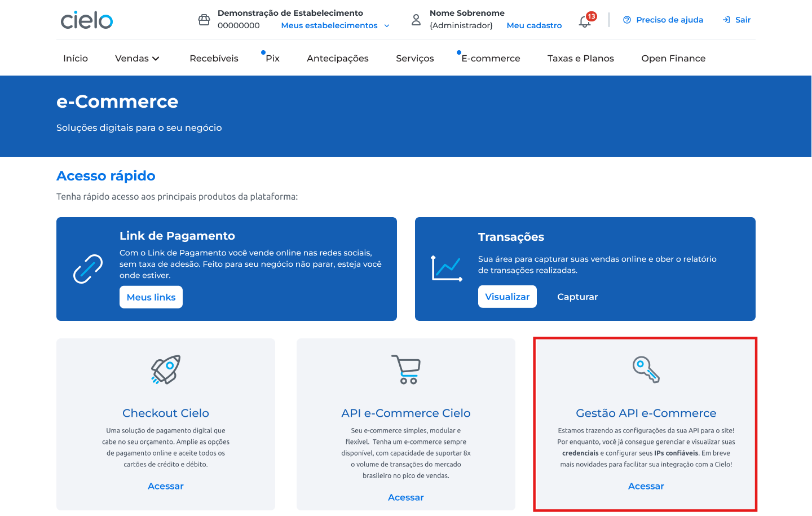Open Vendas menu
This screenshot has height=516, width=812.
pos(132,58)
